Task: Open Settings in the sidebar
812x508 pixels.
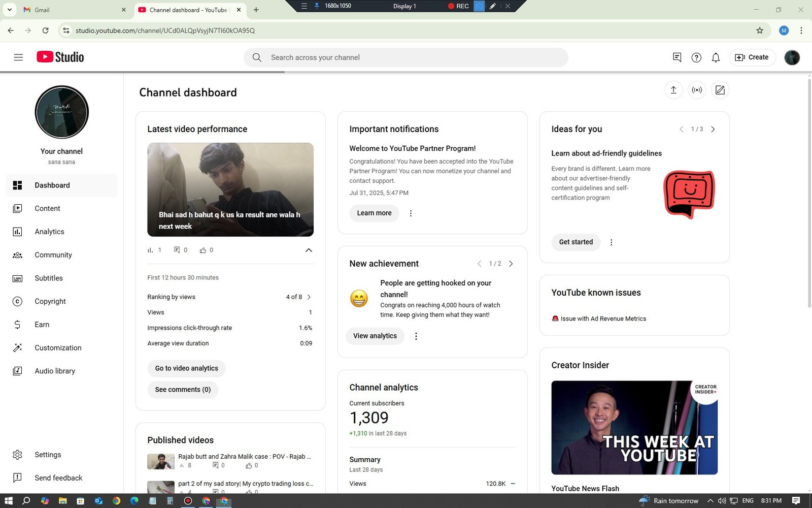Action: 62,455
